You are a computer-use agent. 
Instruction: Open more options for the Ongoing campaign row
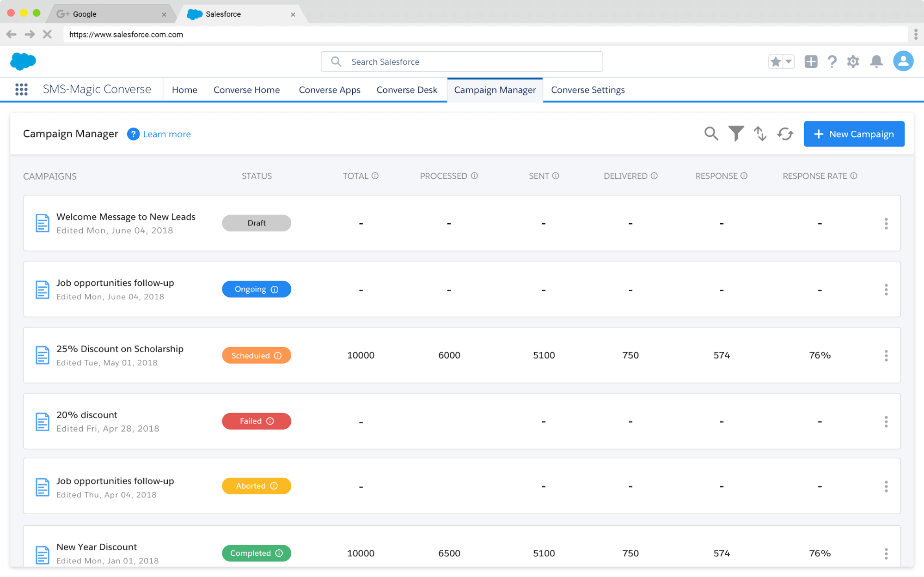tap(886, 290)
